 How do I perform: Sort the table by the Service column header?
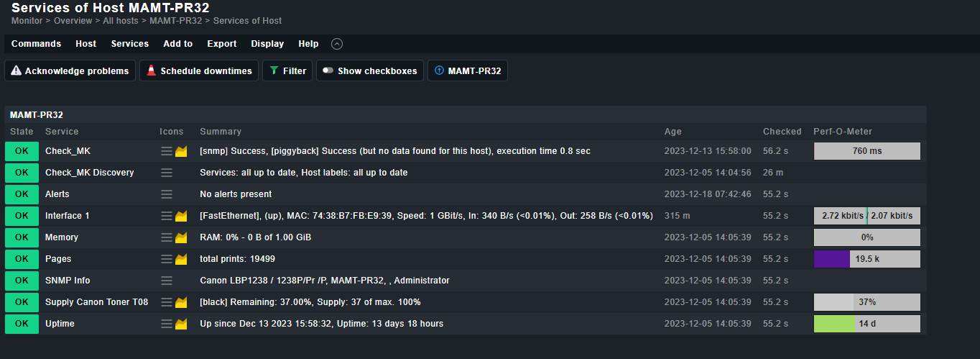62,132
